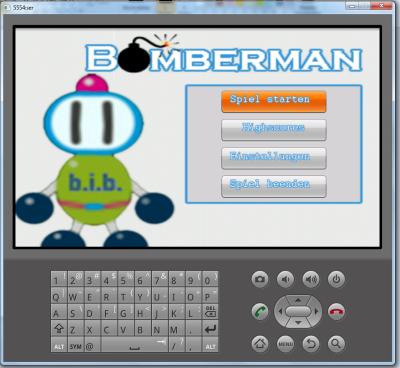400x368 pixels.
Task: Click the G key
Action: tap(126, 313)
